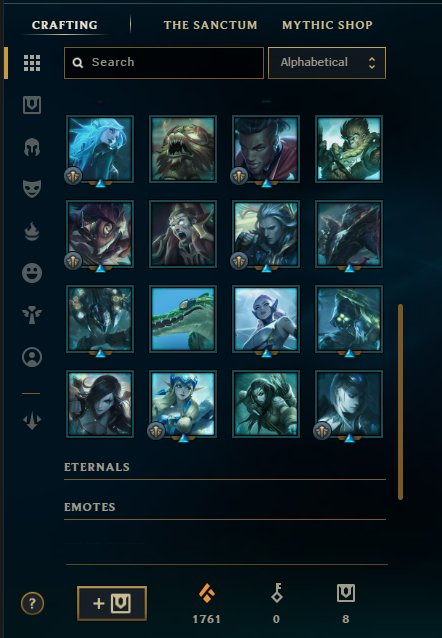
Task: Switch to THE SANCTUM tab
Action: (x=210, y=25)
